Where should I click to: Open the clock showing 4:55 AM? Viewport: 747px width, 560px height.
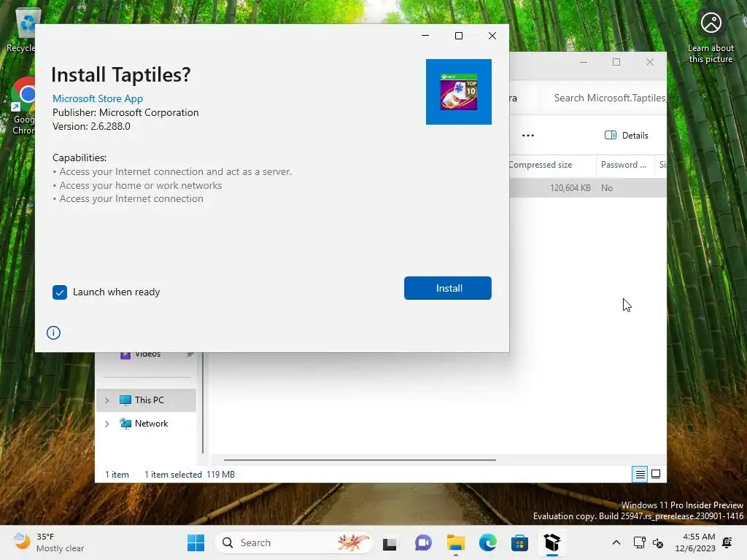pos(695,542)
